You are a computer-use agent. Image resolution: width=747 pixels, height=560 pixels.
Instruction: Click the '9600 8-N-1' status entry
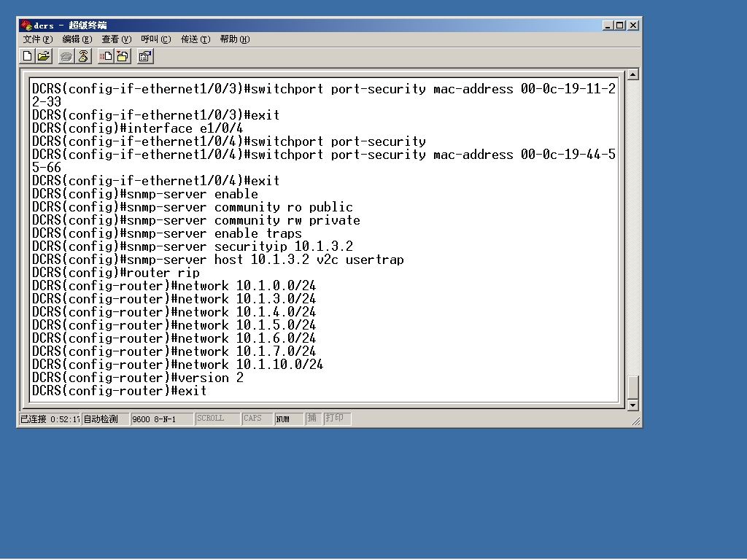point(162,419)
